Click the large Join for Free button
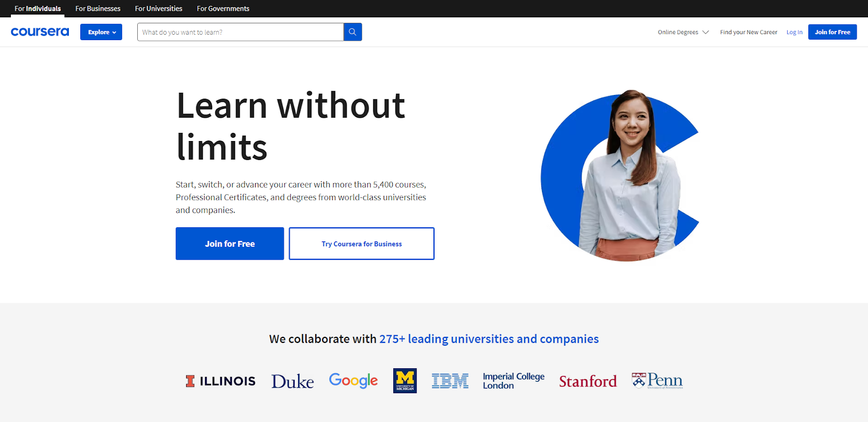 coord(229,244)
